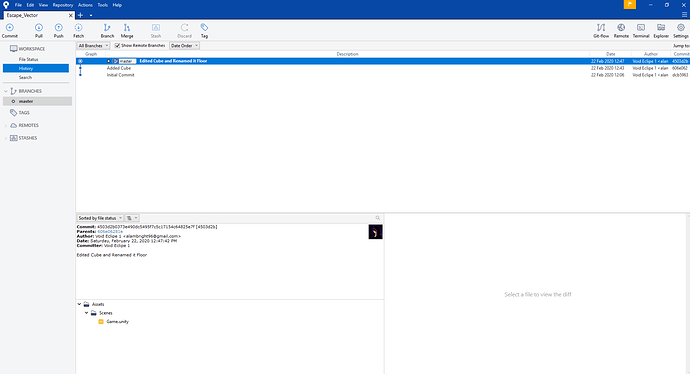This screenshot has width=690, height=374.
Task: Click the search magnifier in file panel
Action: coord(378,218)
